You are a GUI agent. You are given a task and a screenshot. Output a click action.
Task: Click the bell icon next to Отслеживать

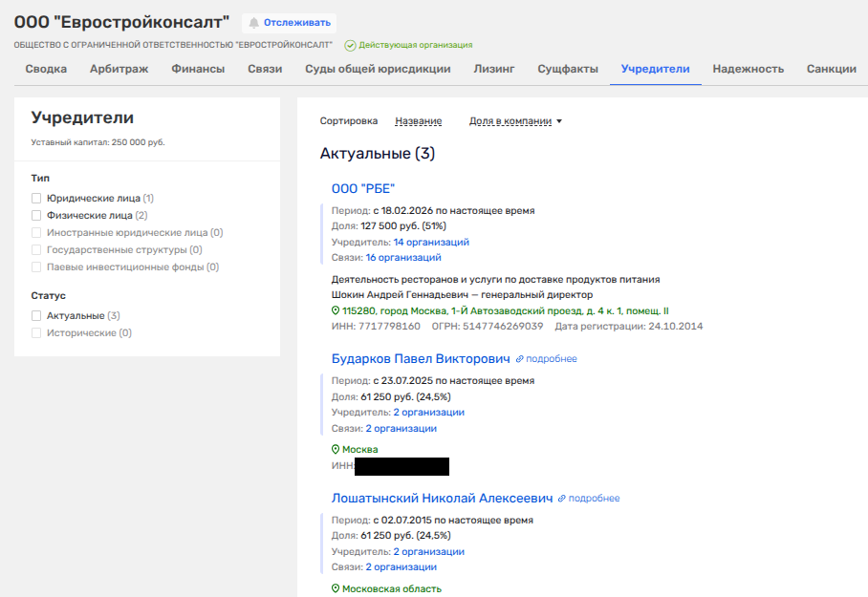254,23
